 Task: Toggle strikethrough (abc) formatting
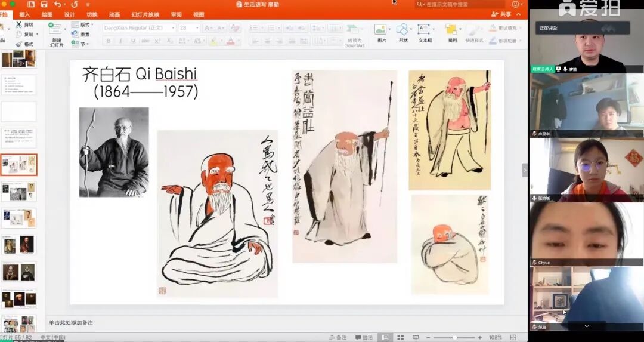(145, 41)
